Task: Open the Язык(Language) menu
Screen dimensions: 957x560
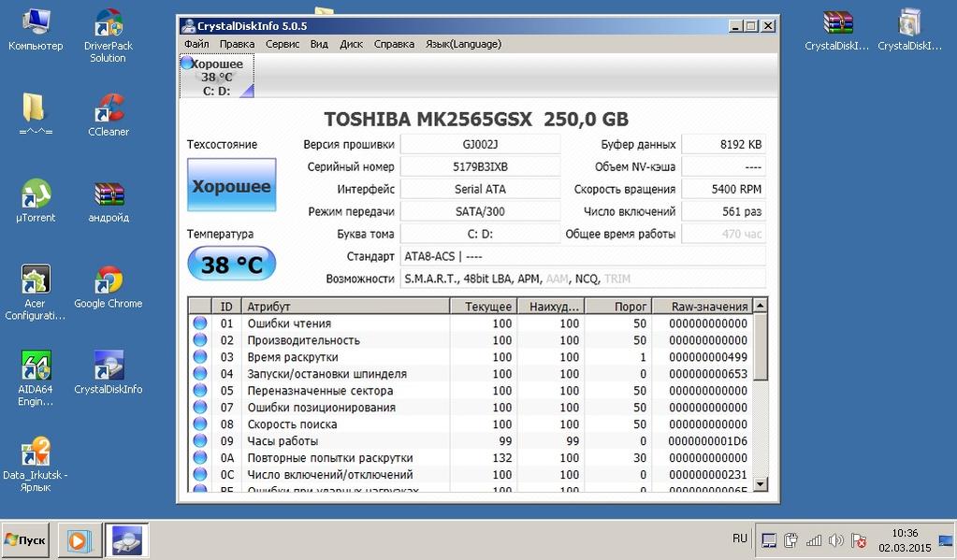Action: click(x=464, y=44)
